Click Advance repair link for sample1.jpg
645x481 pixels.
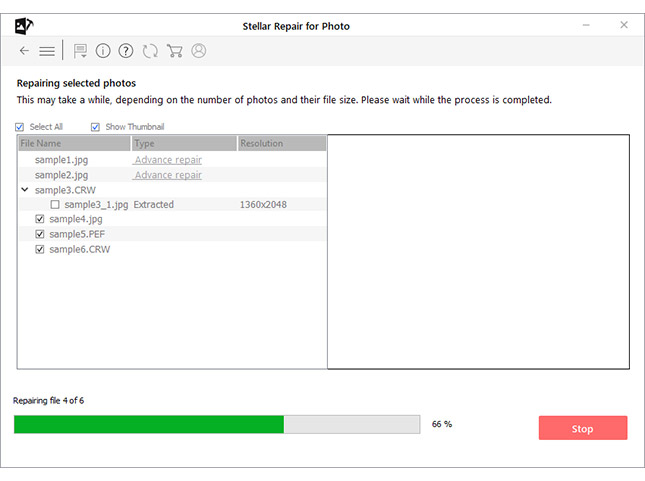pos(168,160)
